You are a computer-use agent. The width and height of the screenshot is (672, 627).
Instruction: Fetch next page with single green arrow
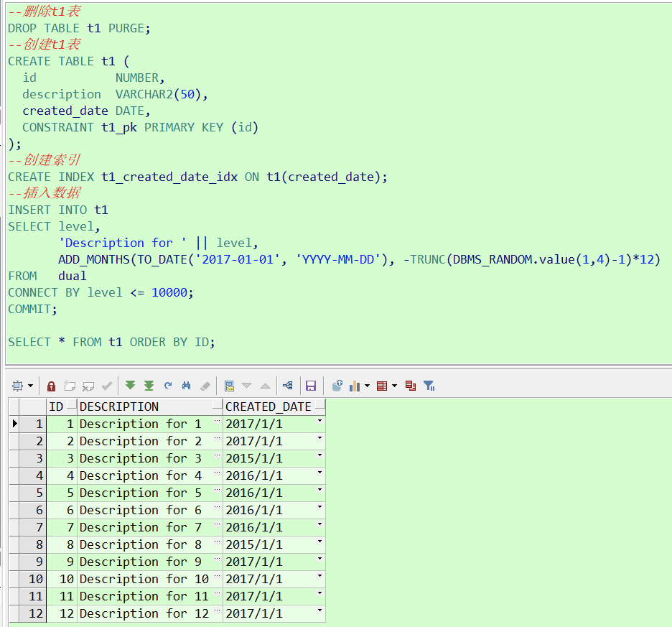tap(130, 386)
